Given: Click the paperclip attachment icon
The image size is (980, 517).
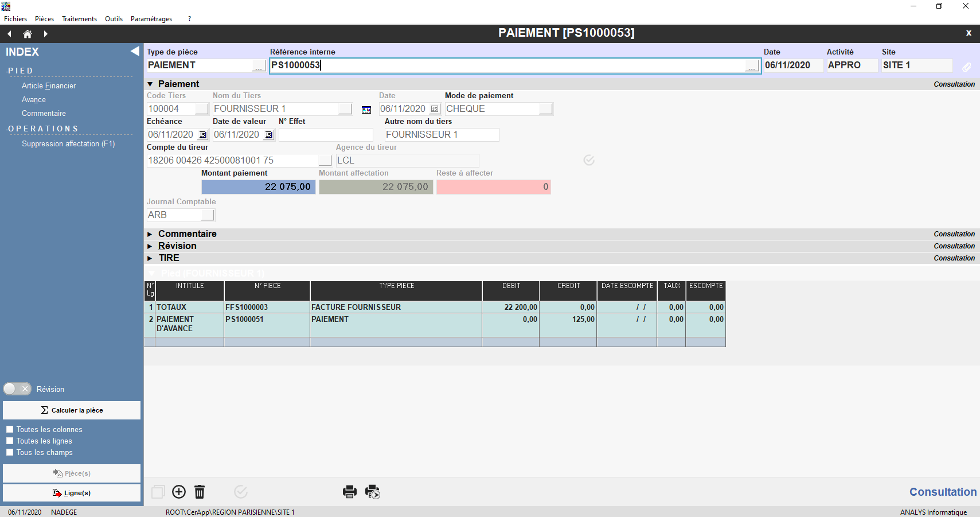Looking at the screenshot, I should [967, 67].
